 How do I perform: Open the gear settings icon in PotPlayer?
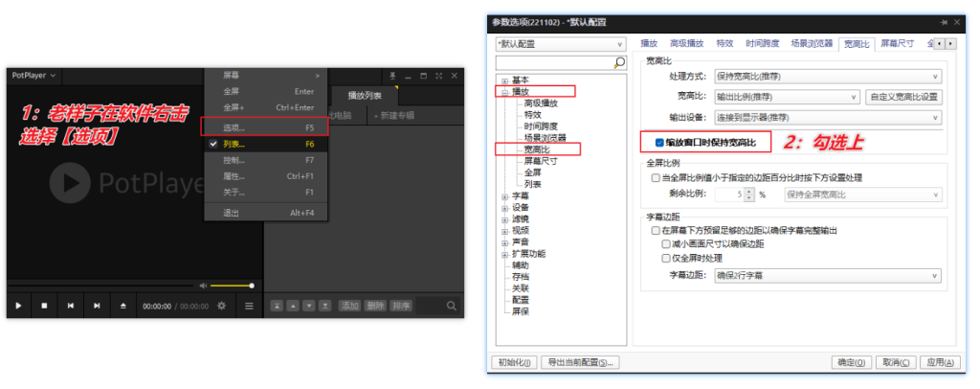(x=221, y=306)
